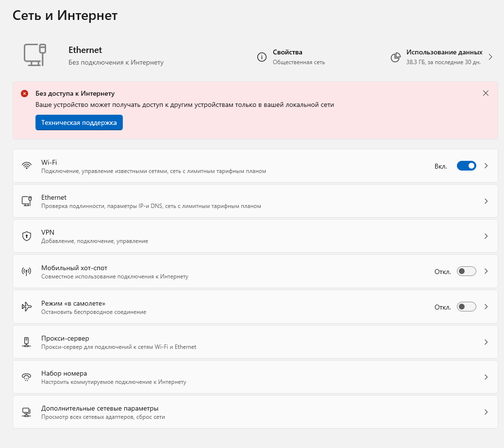Image resolution: width=504 pixels, height=448 pixels.
Task: Enable the Мобильный хот-спот toggle
Action: click(467, 271)
